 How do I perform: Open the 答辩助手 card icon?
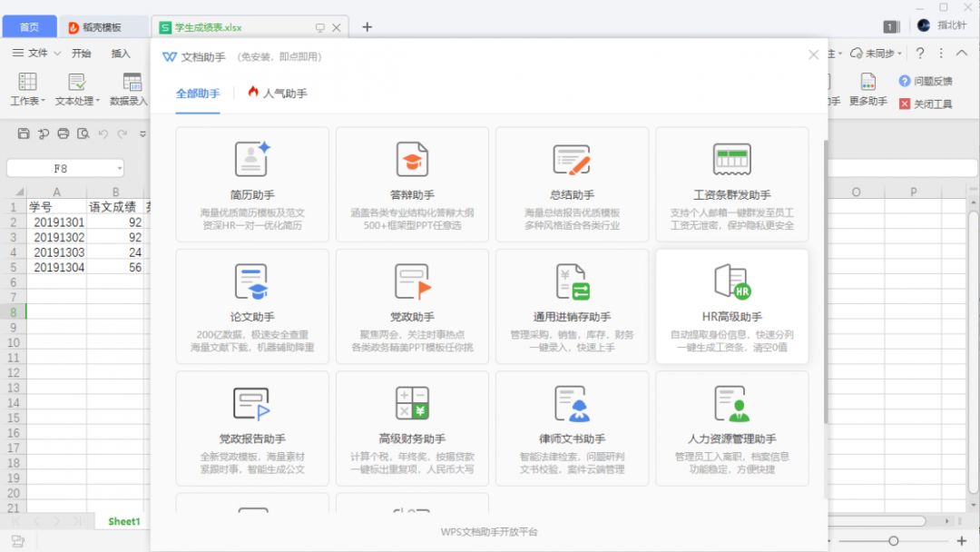coord(412,159)
